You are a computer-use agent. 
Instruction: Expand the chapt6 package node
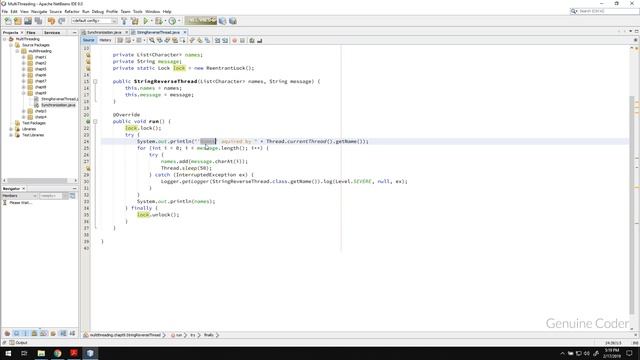coord(24,75)
